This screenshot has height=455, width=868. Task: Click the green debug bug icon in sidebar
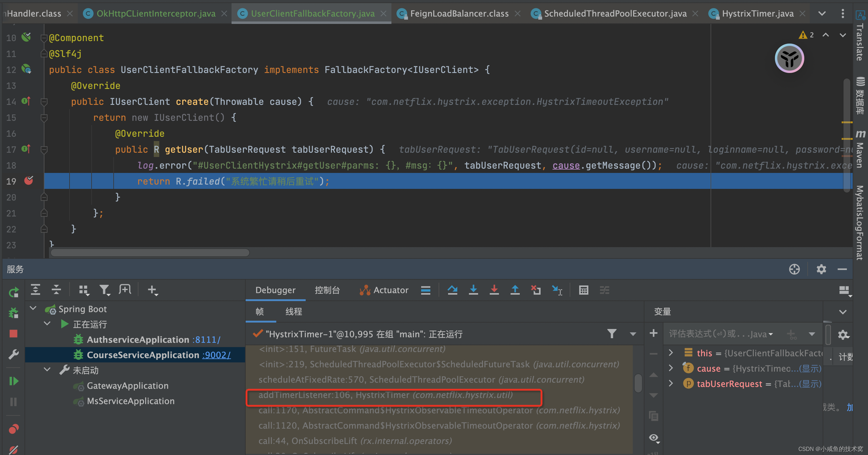[13, 313]
